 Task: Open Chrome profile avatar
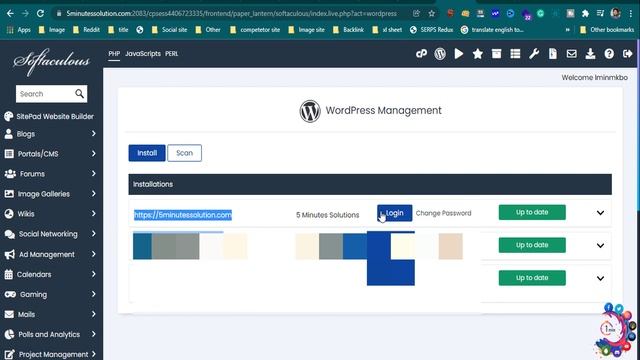tap(616, 13)
